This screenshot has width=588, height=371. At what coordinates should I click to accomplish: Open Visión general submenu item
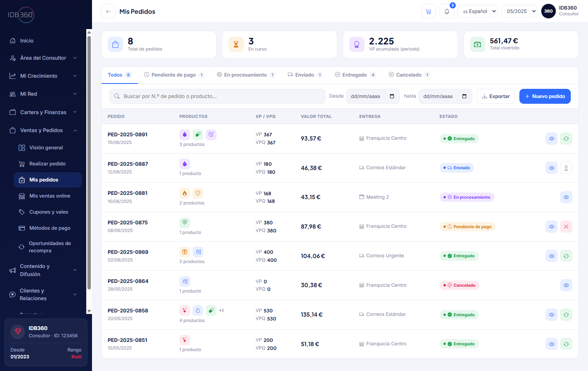coord(48,148)
